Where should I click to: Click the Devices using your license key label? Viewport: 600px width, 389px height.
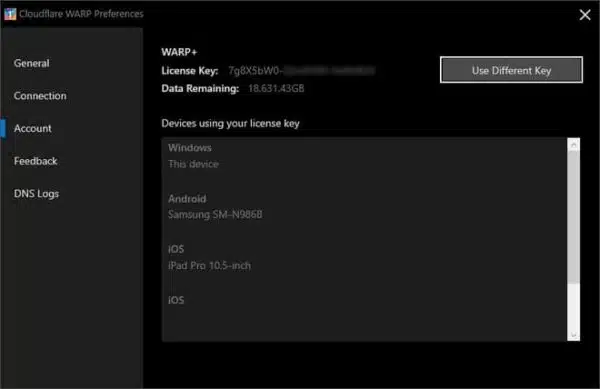[230, 124]
